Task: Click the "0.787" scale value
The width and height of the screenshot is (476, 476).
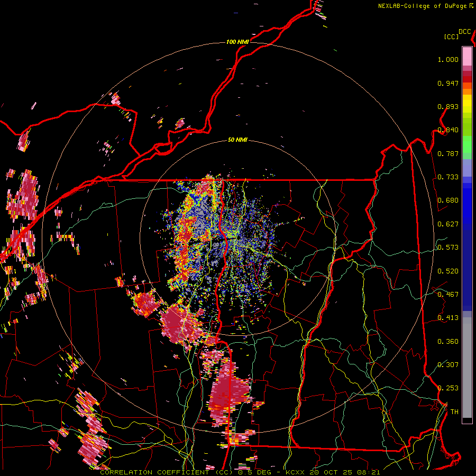Action: 448,153
